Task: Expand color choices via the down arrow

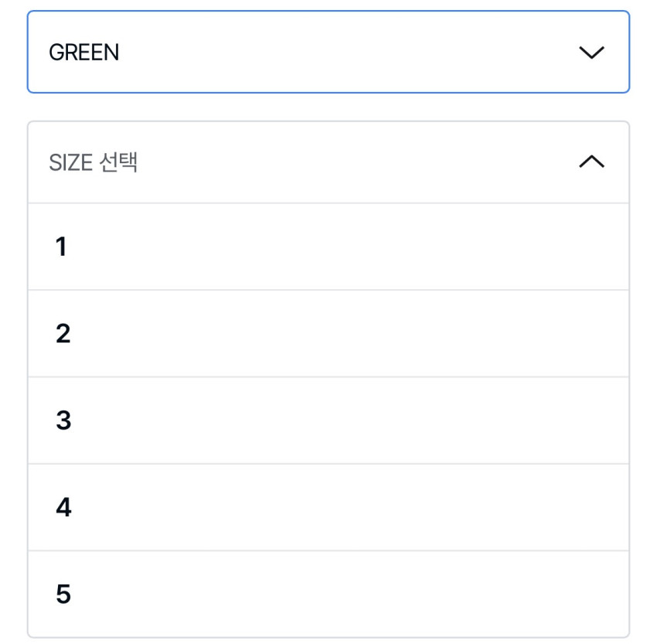Action: pos(591,53)
